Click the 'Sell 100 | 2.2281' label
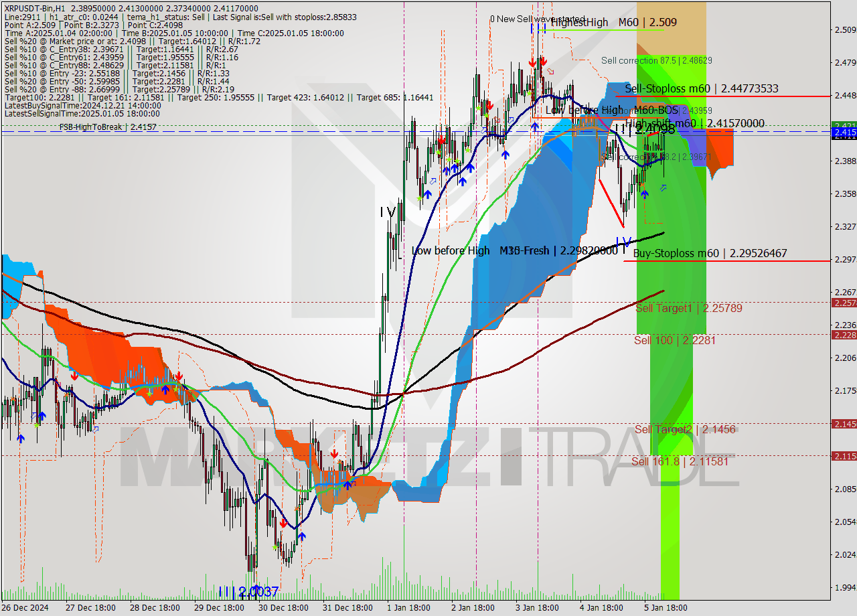Image resolution: width=857 pixels, height=616 pixels. (675, 340)
